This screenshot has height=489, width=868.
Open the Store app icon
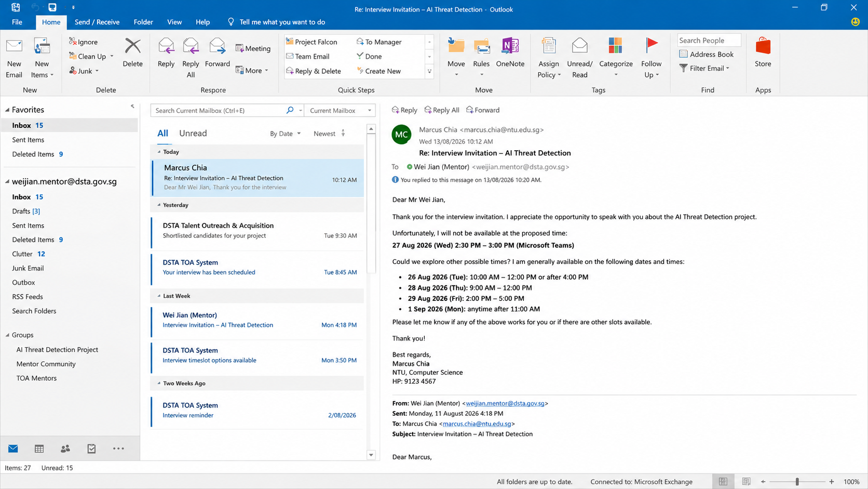tap(763, 46)
